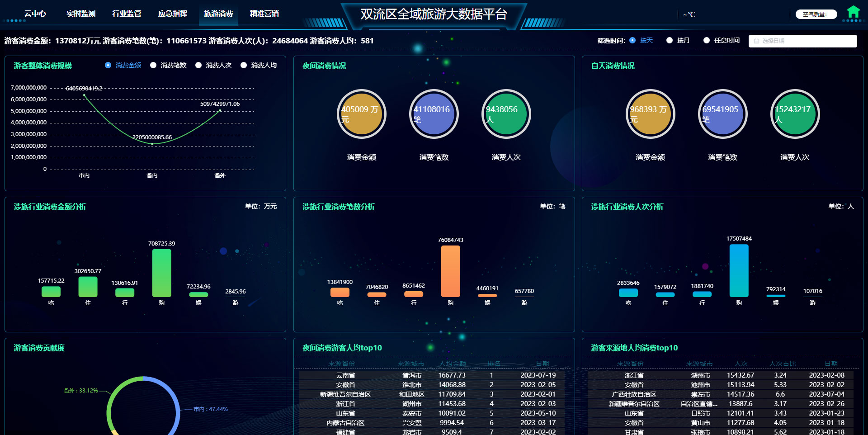Switch to the 应急指挥 tab
The width and height of the screenshot is (868, 435).
[x=173, y=14]
